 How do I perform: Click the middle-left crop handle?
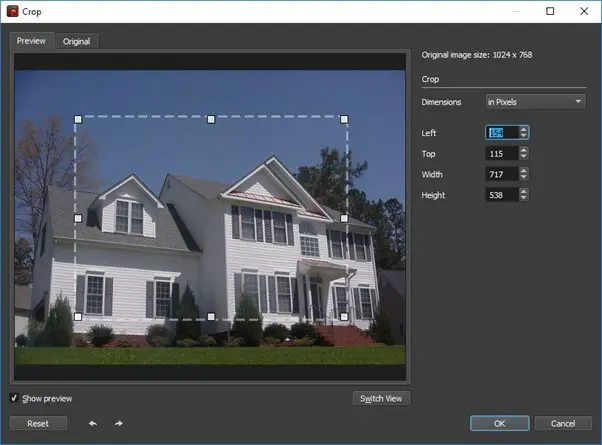coord(78,218)
